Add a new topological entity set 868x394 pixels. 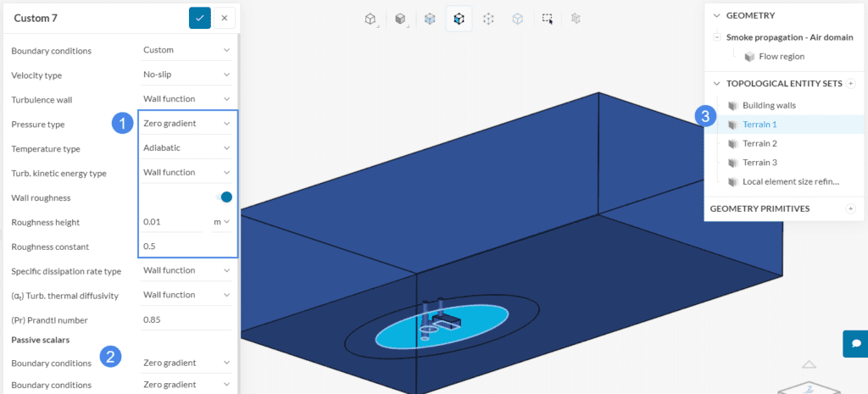[851, 84]
